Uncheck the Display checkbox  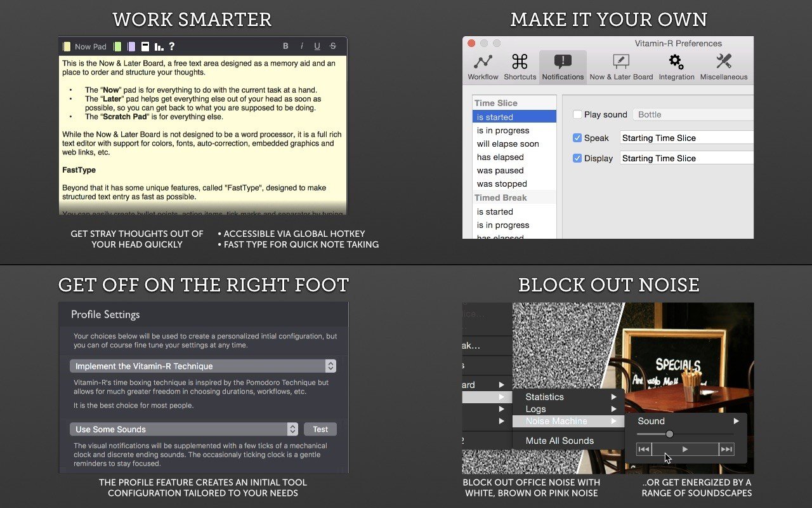(x=577, y=158)
